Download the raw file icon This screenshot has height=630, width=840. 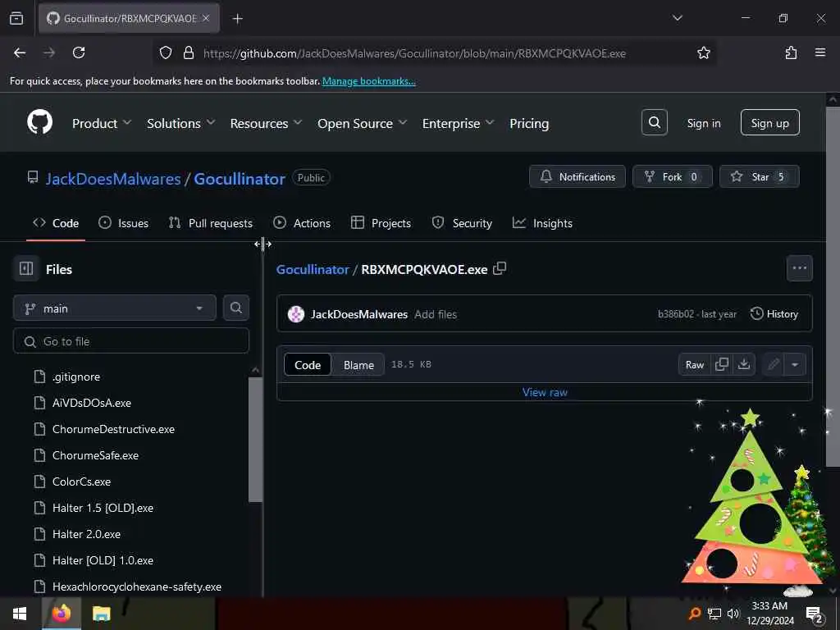tap(743, 365)
